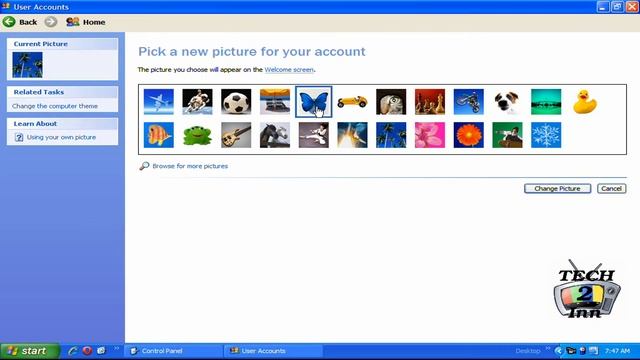640x360 pixels.
Task: Open the red browser Quick Launch icon
Action: coord(87,351)
